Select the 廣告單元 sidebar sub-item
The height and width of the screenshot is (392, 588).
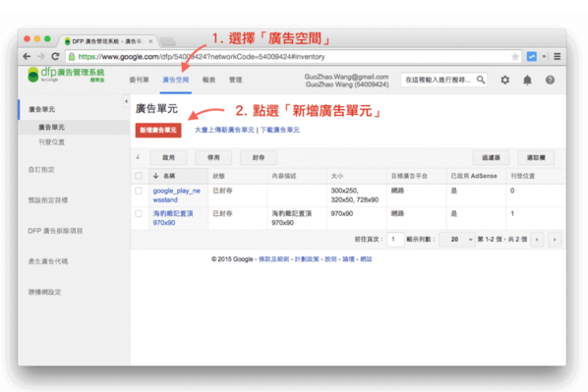pyautogui.click(x=51, y=128)
